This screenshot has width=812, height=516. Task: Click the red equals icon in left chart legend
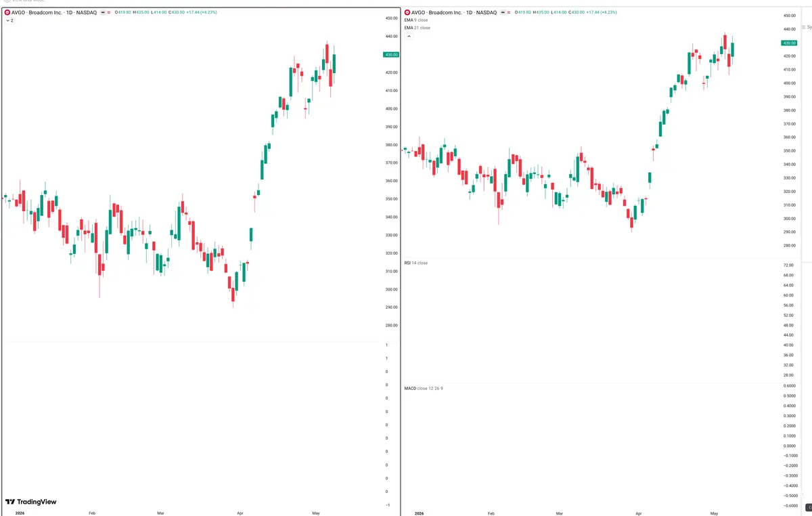pyautogui.click(x=109, y=12)
